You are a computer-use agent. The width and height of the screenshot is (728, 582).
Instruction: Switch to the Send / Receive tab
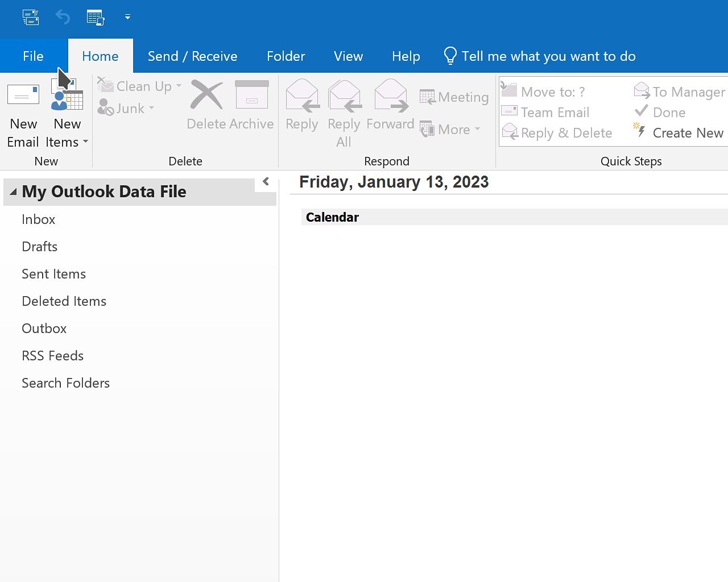[x=192, y=56]
